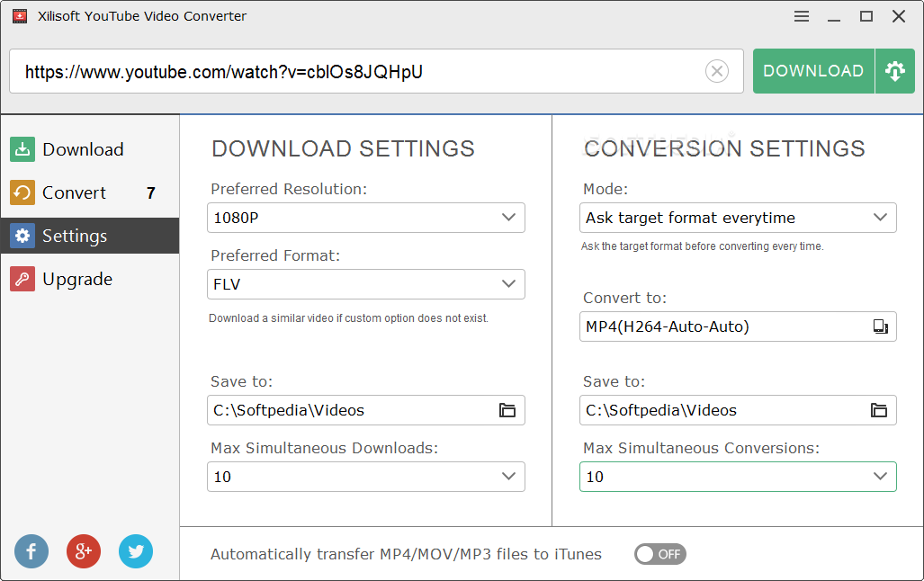Open the Upgrade sidebar item
The height and width of the screenshot is (581, 924).
tap(90, 279)
